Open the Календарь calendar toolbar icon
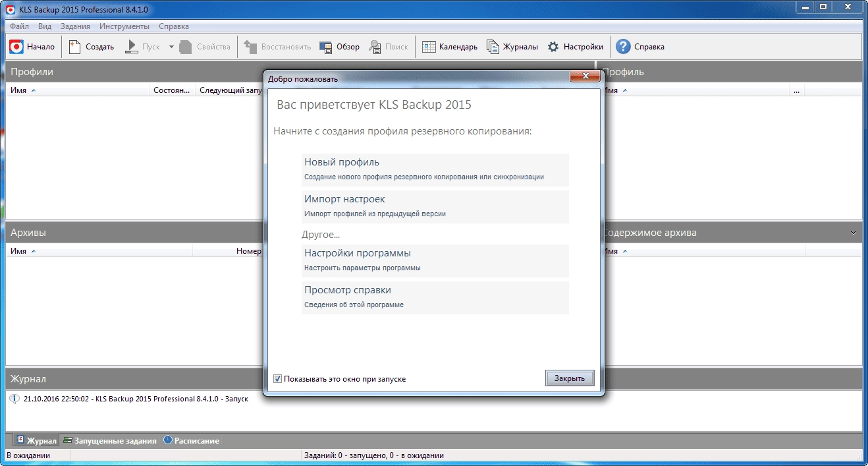 pyautogui.click(x=429, y=47)
